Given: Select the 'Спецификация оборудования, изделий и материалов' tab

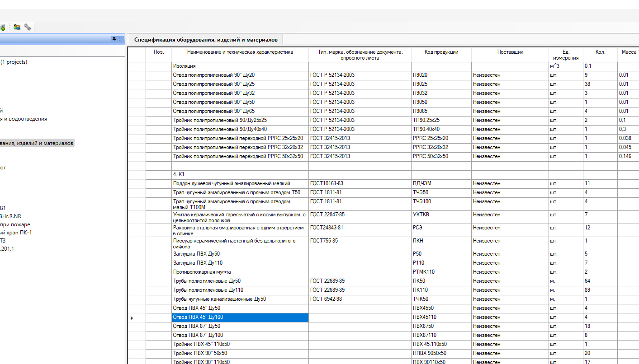Looking at the screenshot, I should [x=205, y=40].
